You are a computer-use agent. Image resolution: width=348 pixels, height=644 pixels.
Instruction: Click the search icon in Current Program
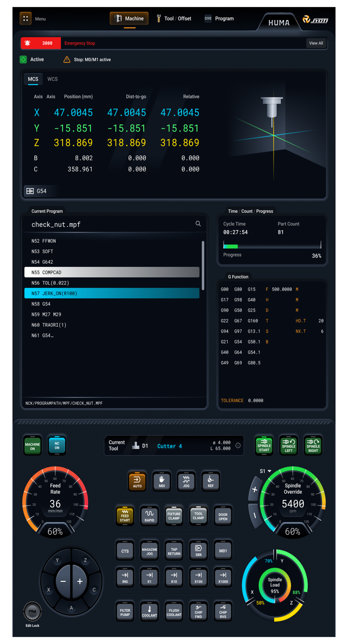point(198,224)
